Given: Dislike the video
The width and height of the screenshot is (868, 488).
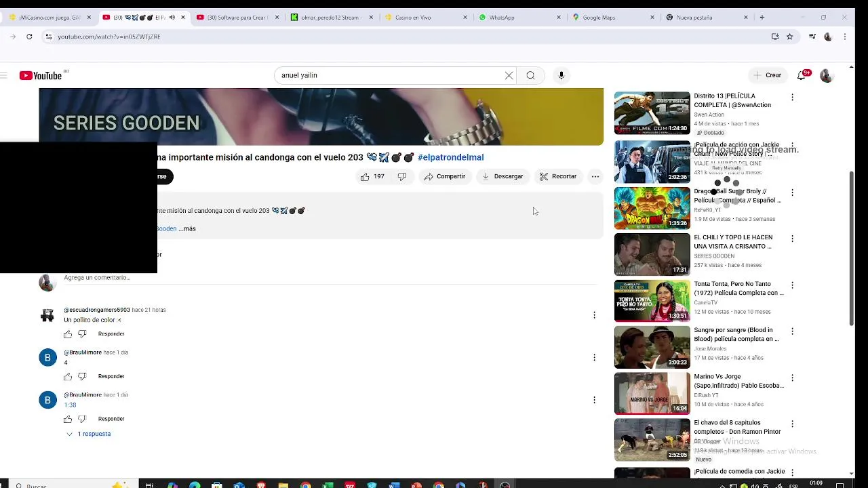Looking at the screenshot, I should coord(401,176).
